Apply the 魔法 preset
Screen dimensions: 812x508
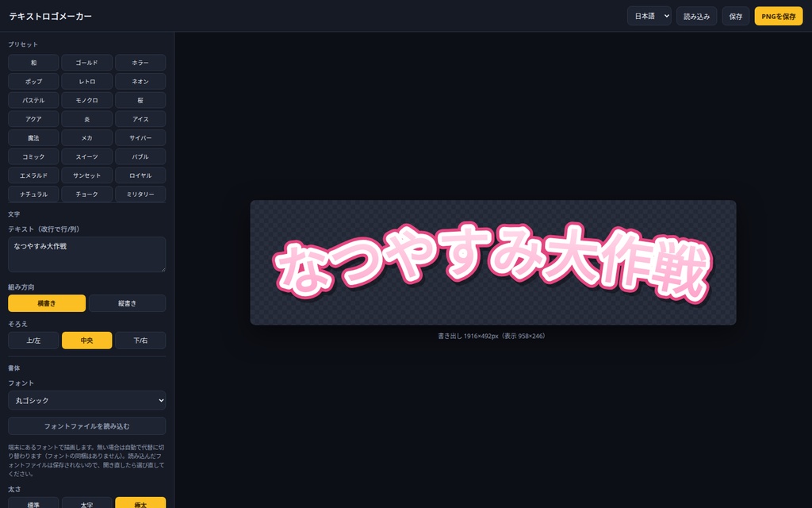click(x=33, y=138)
